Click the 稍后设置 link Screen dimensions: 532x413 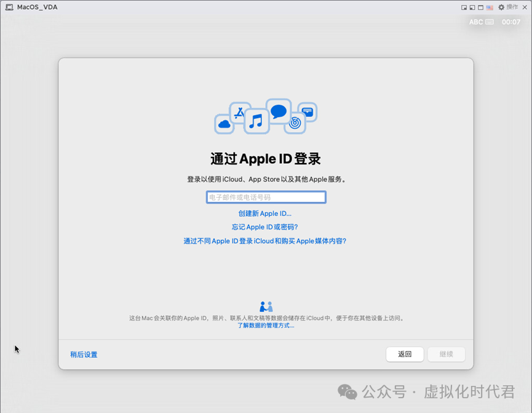[84, 355]
